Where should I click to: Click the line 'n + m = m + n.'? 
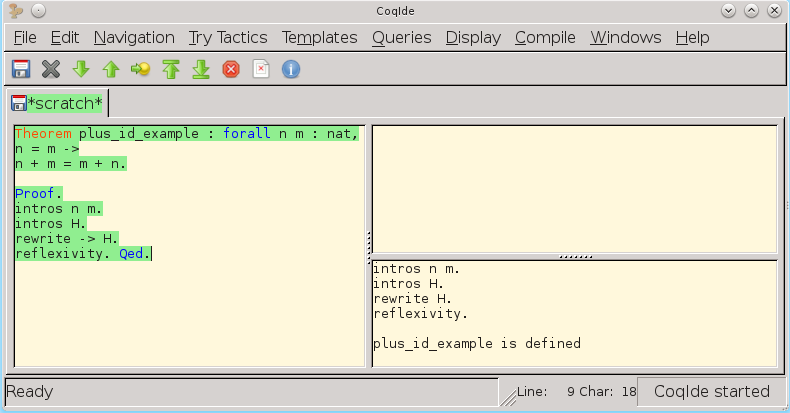(71, 164)
